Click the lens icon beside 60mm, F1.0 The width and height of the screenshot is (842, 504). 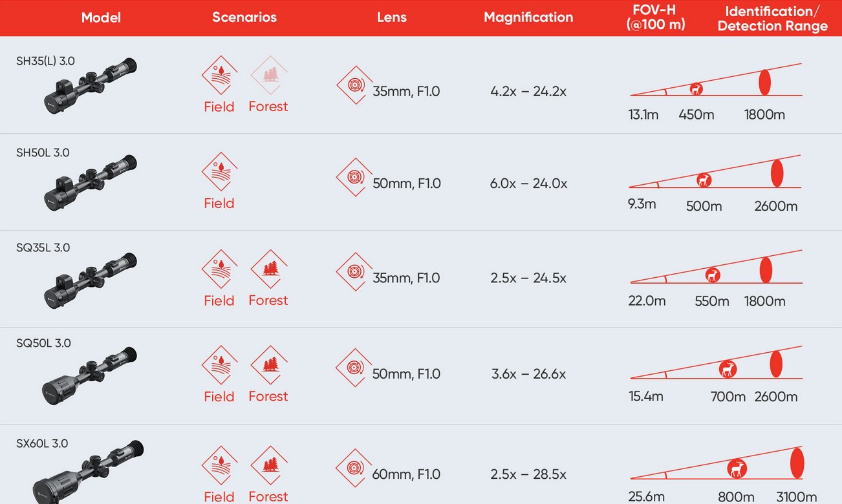[354, 468]
